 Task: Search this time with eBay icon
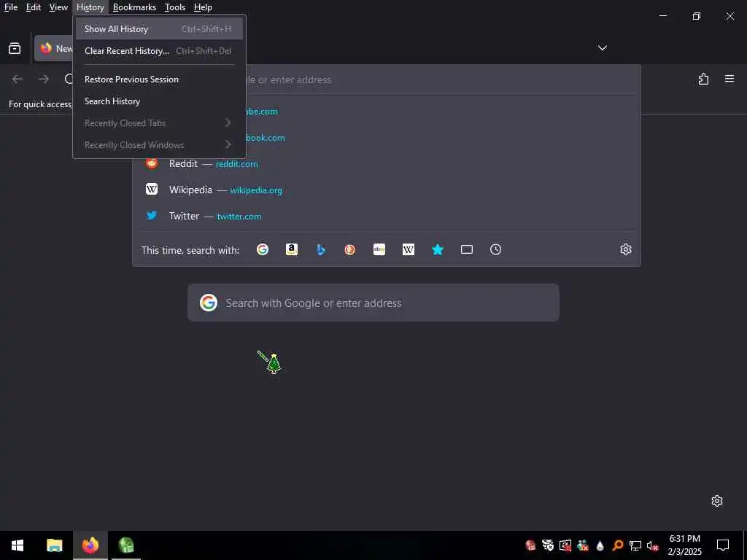click(379, 249)
